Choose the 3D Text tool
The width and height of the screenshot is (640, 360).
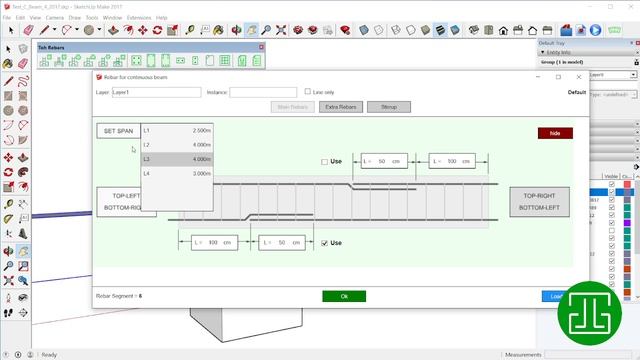point(23,234)
